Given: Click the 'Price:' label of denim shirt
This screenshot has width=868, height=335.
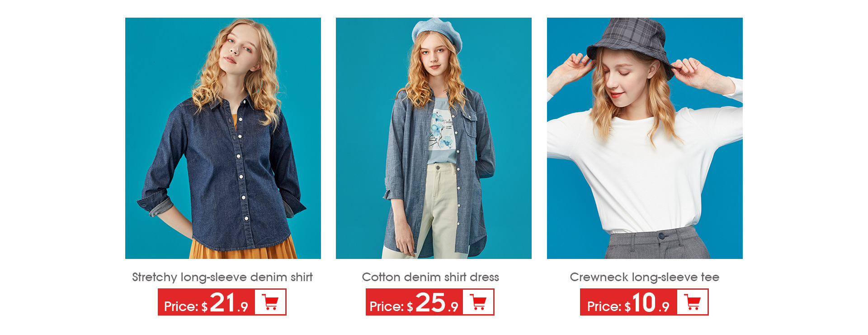Looking at the screenshot, I should [181, 306].
